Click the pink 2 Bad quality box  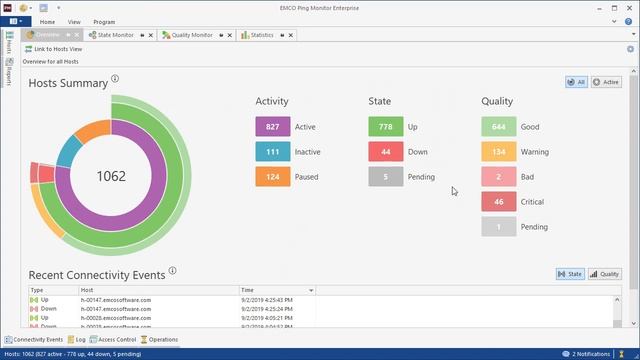(499, 176)
